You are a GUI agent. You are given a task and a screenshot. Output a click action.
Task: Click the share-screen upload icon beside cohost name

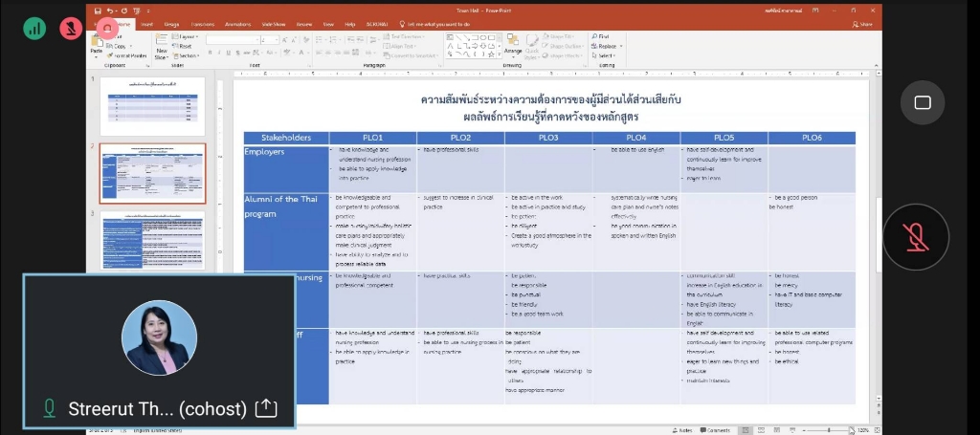266,408
